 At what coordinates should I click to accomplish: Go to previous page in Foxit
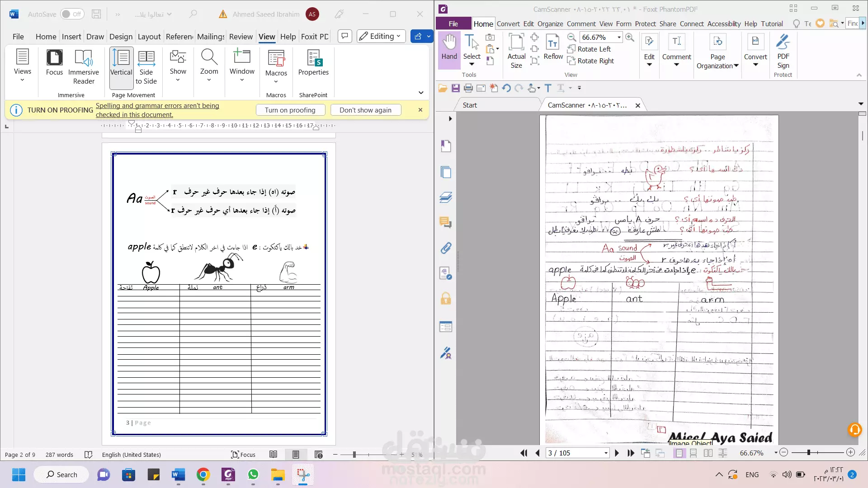pyautogui.click(x=538, y=453)
